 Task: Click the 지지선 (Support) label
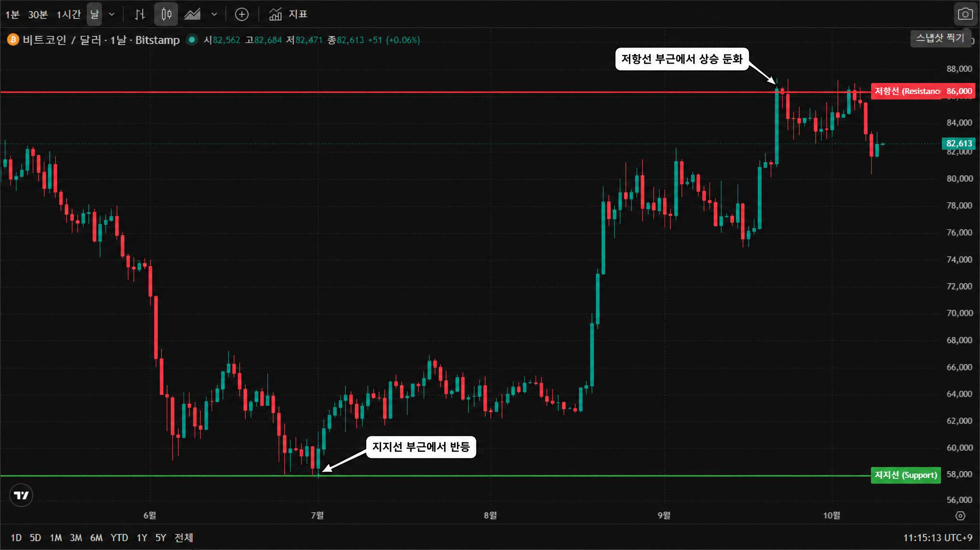tap(905, 475)
